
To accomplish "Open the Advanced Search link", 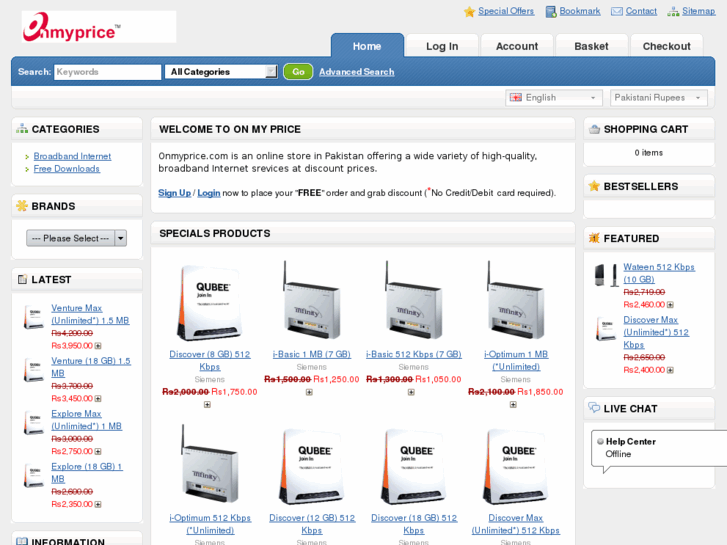I will tap(357, 72).
